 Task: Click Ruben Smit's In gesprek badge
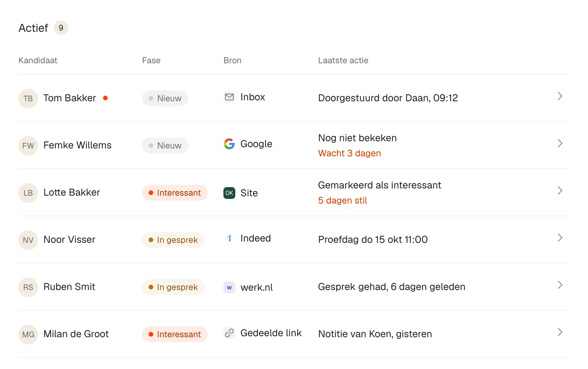point(173,287)
